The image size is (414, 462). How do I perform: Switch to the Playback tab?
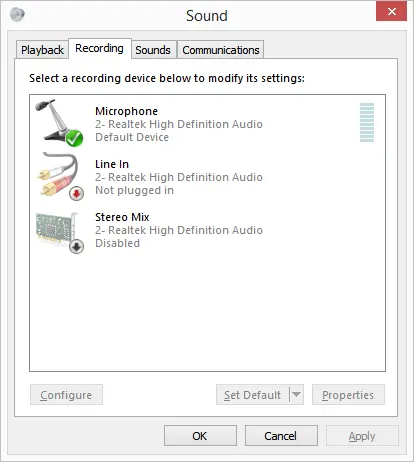pos(42,50)
